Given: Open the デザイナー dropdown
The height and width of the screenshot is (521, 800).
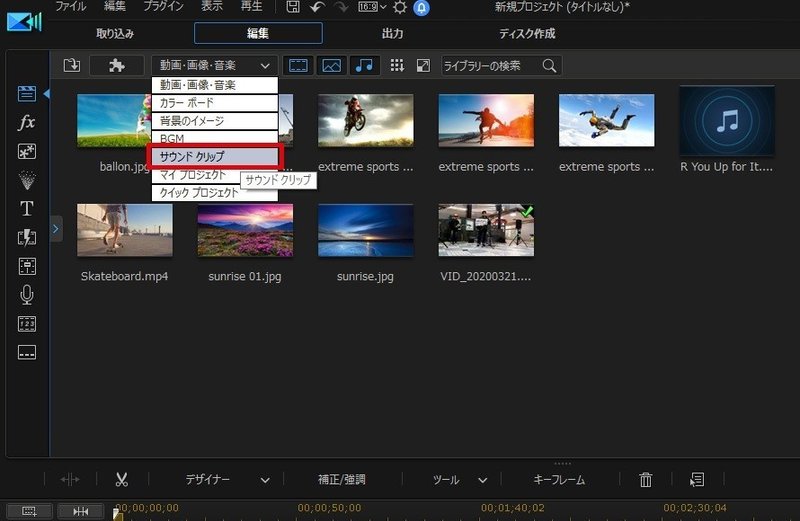Looking at the screenshot, I should point(227,480).
